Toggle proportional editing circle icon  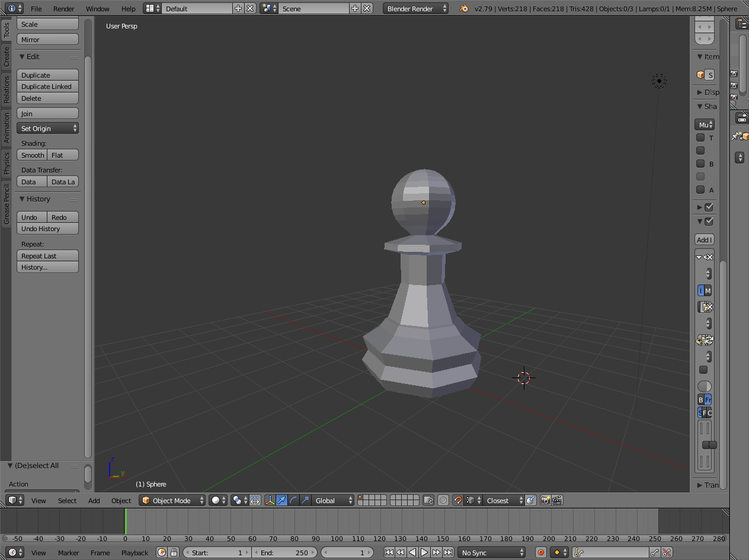click(443, 501)
